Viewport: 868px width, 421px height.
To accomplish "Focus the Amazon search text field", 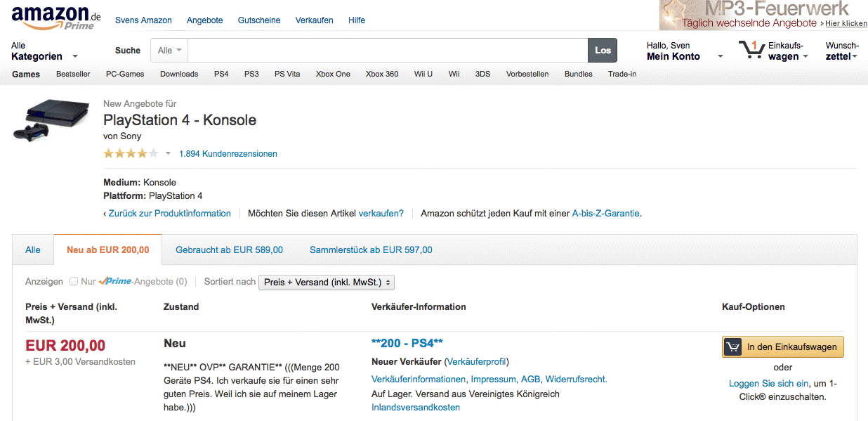I will (x=388, y=51).
